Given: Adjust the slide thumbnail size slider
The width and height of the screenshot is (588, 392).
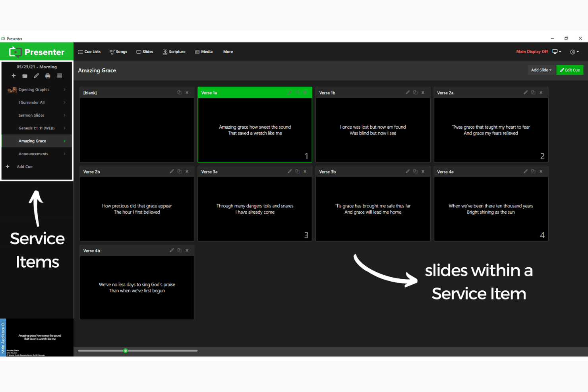Looking at the screenshot, I should pos(126,351).
